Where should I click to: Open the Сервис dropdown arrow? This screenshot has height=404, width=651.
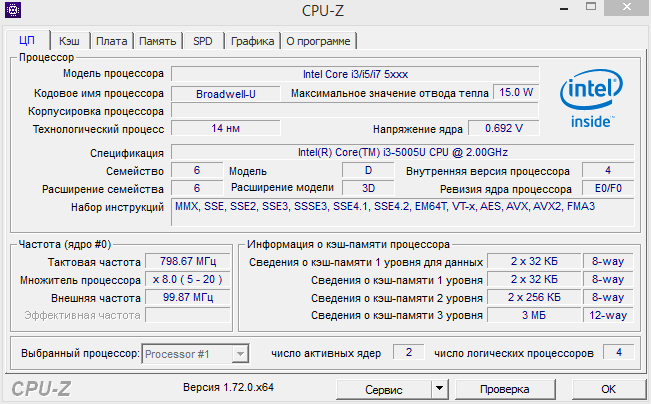coord(439,389)
